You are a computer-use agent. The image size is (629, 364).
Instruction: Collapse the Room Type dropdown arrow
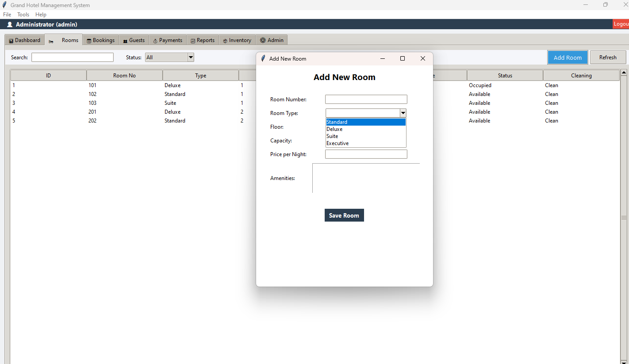tap(403, 113)
